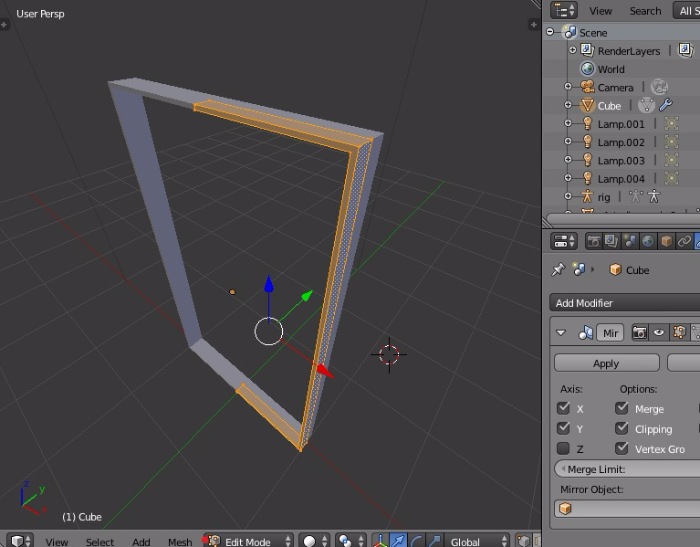Click the render layer icon right of RenderLayers
This screenshot has height=547, width=700.
(x=685, y=50)
